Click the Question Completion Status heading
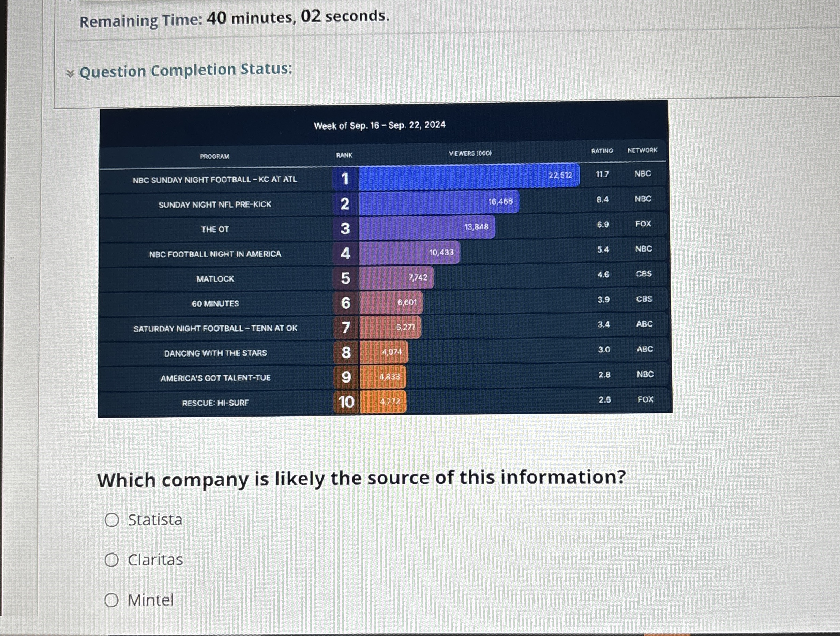 click(186, 71)
